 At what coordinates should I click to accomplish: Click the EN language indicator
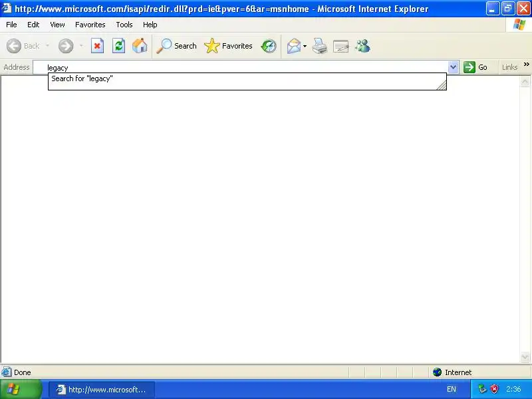pos(452,389)
